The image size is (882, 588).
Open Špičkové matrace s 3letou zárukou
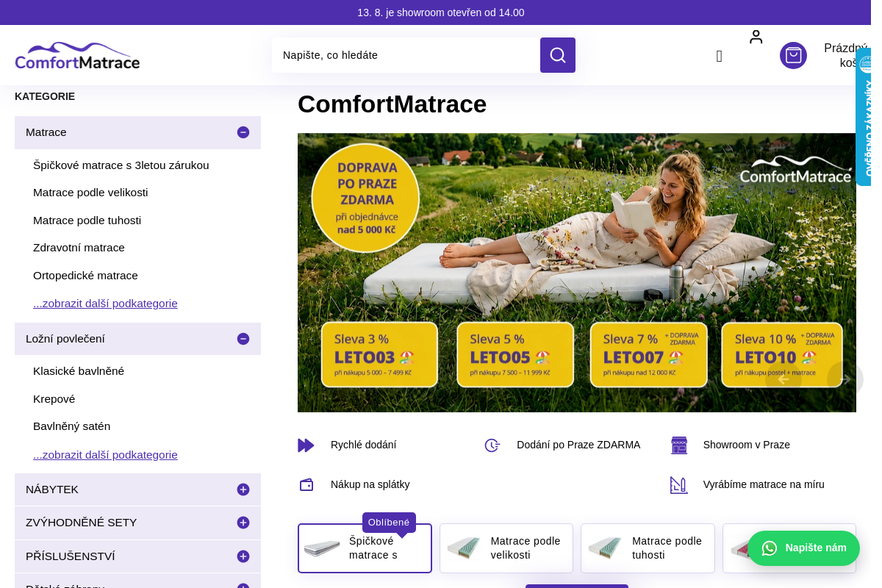(121, 165)
